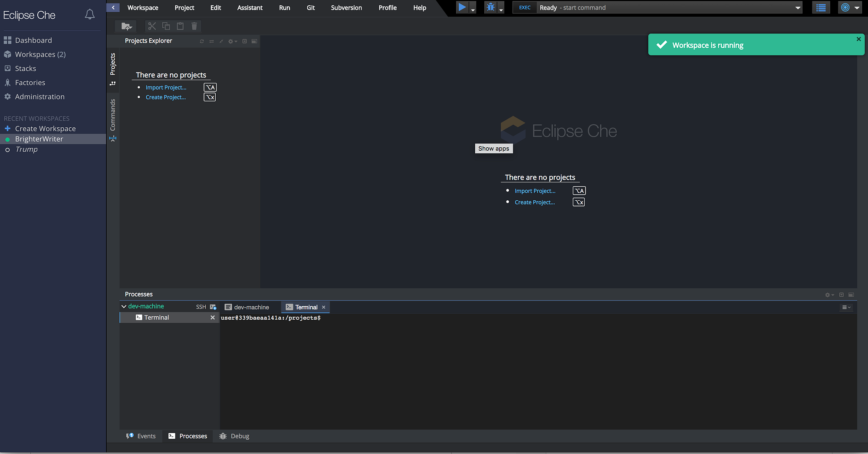This screenshot has width=868, height=454.
Task: Maximize the Projects Explorer panel
Action: [x=254, y=41]
